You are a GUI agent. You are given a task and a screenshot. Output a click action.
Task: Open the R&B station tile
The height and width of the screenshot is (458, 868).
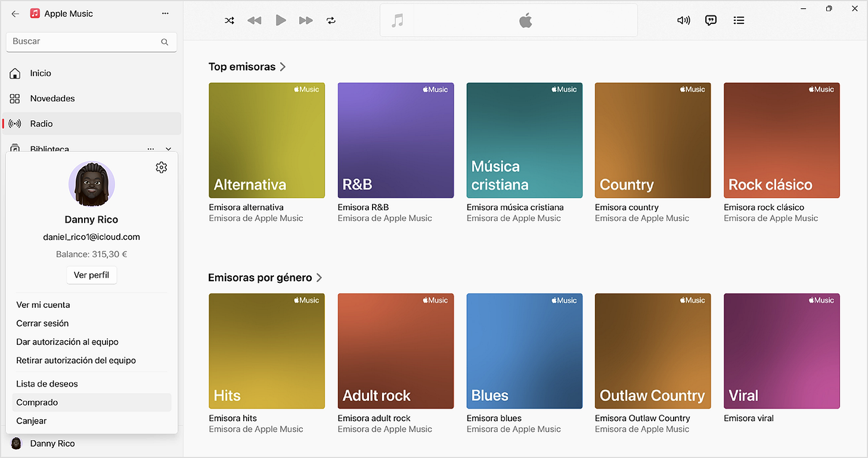point(395,141)
